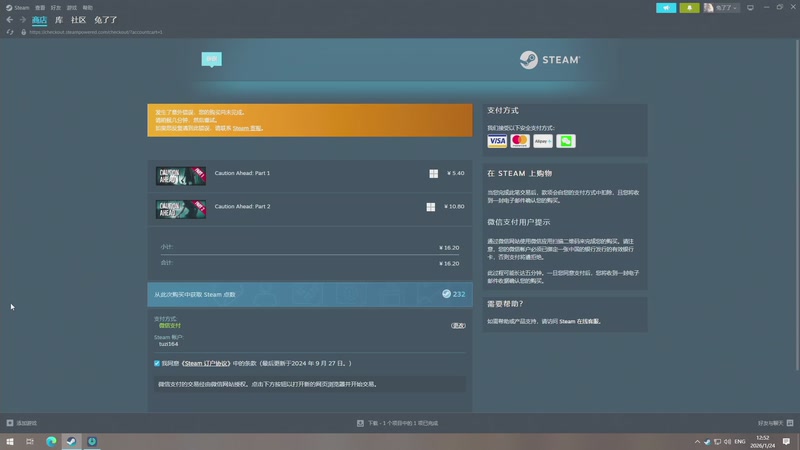Viewport: 800px width, 450px height.
Task: Click the lock icon beside the URL
Action: 23,32
